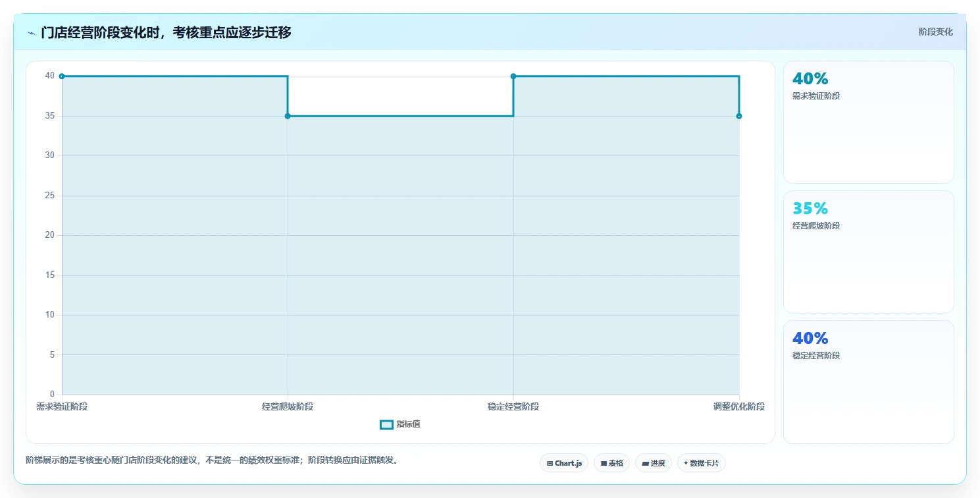Click the 阶段变化 label in header
The image size is (980, 498).
point(935,32)
